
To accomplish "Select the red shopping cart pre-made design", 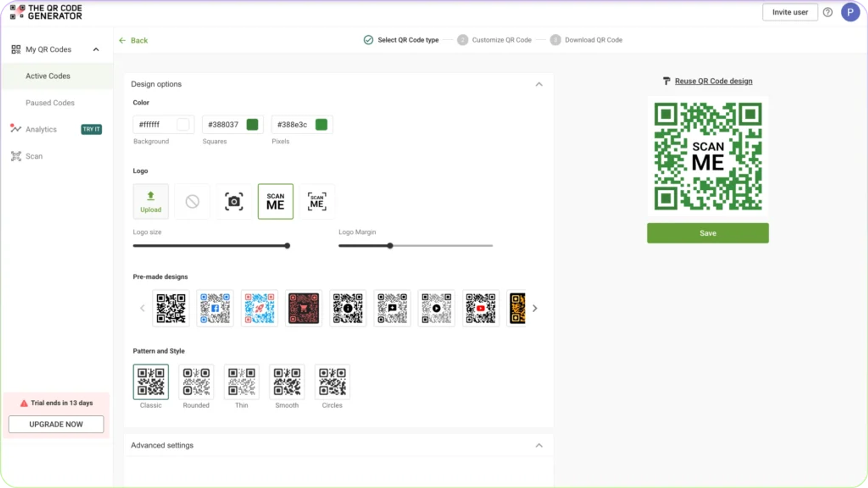I will [304, 308].
